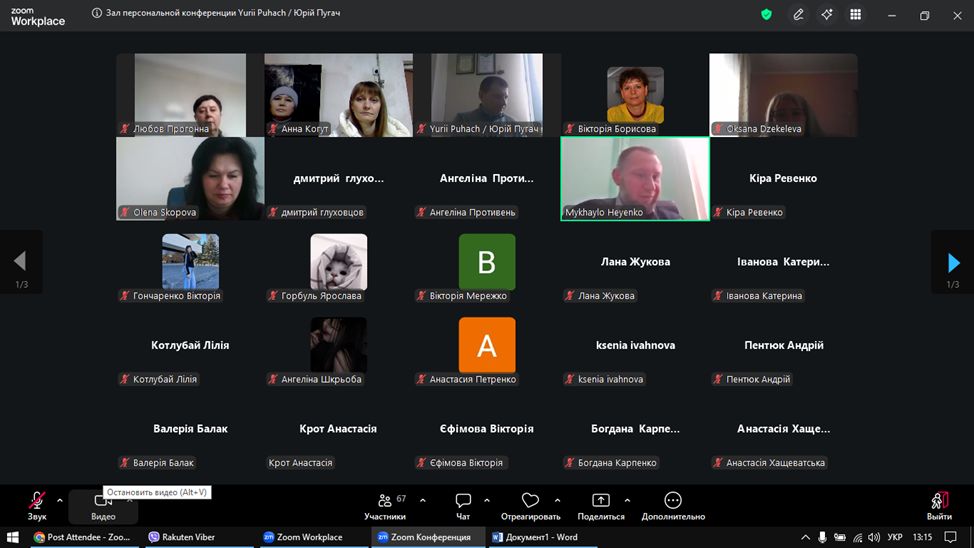Open the AI Companion sparkle icon

[826, 15]
